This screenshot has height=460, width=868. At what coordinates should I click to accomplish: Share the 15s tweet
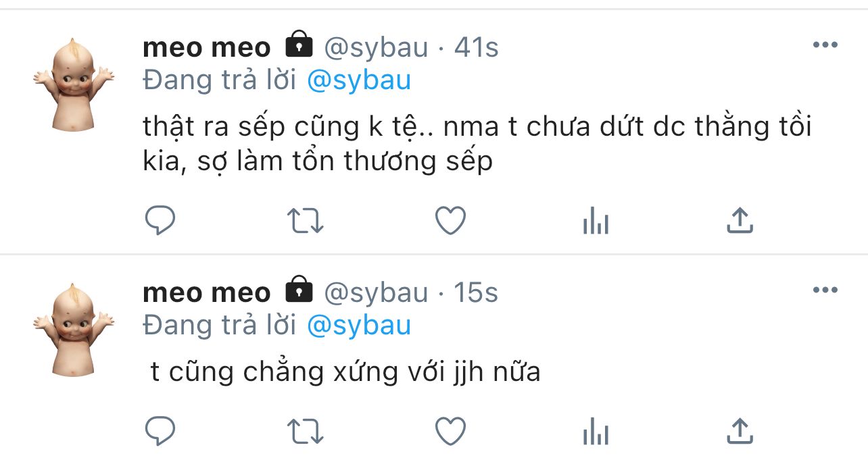[740, 431]
